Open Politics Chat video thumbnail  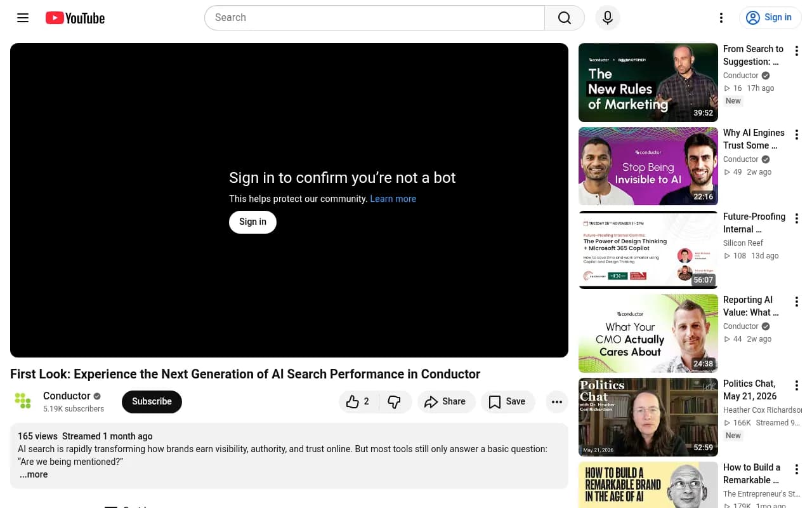tap(648, 417)
